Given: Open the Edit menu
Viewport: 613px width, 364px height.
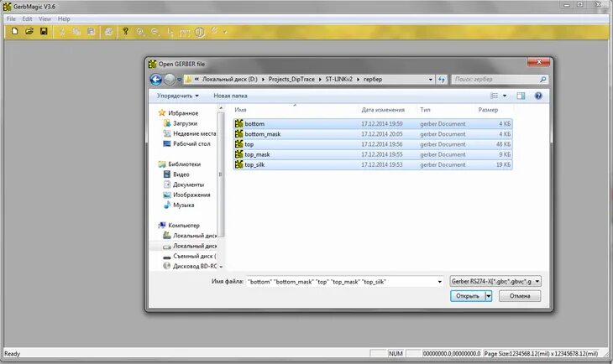Looking at the screenshot, I should click(27, 18).
